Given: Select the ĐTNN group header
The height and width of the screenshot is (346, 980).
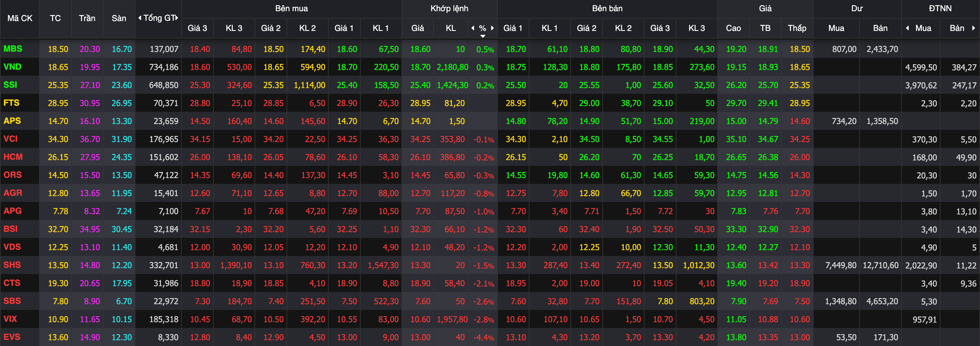Looking at the screenshot, I should point(940,8).
